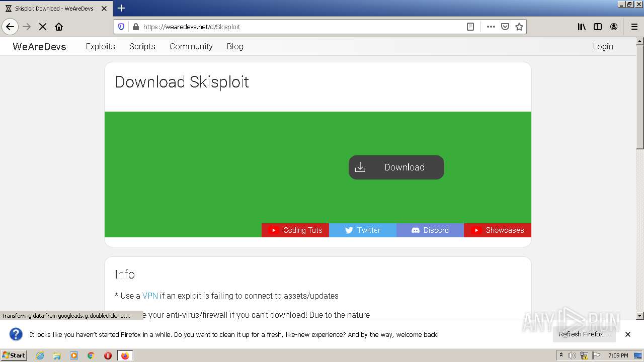Bookmark this page with star icon

pyautogui.click(x=519, y=27)
